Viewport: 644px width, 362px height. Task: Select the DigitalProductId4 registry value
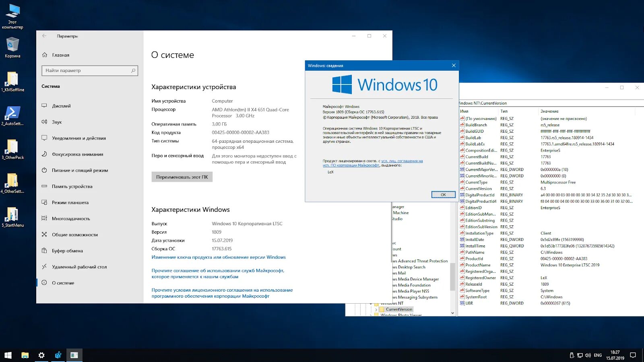pos(481,202)
